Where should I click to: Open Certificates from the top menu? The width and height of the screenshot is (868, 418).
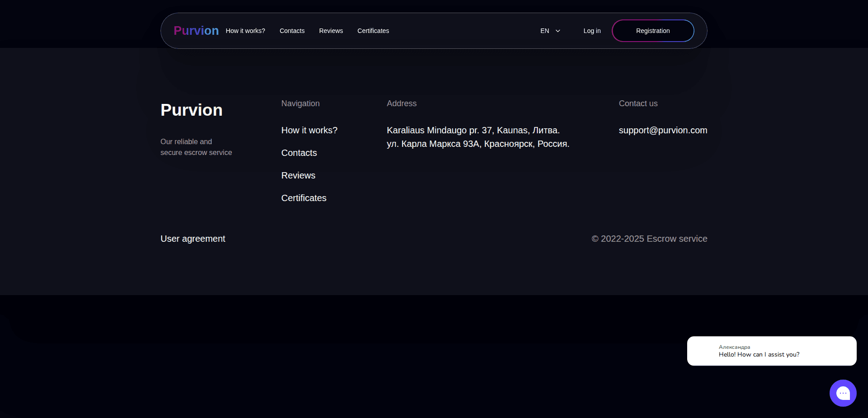(x=373, y=31)
